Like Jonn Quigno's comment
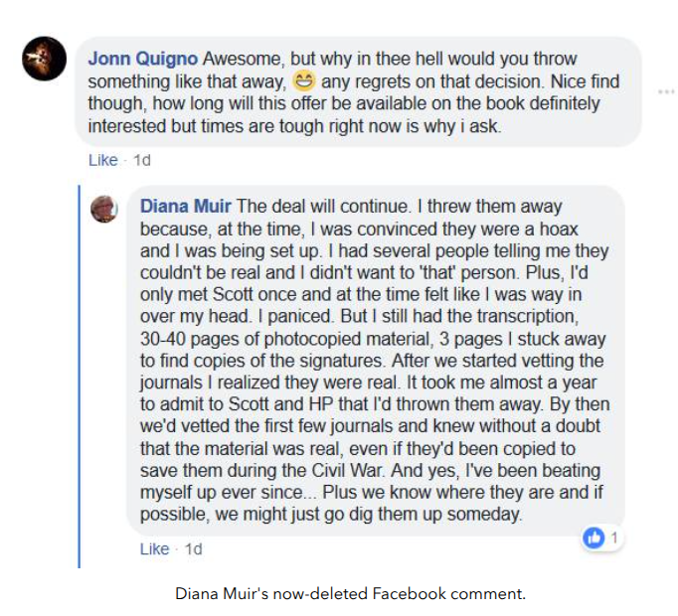The height and width of the screenshot is (616, 678). (102, 160)
